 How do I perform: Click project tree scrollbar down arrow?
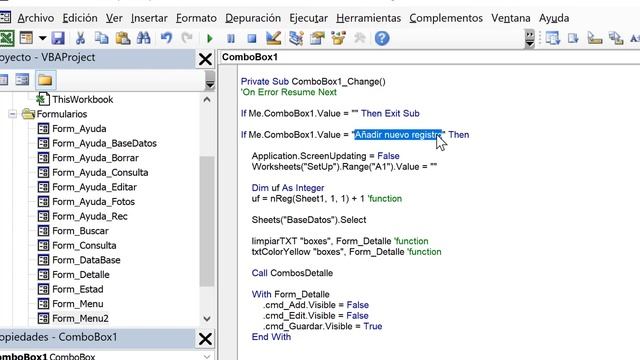pos(207,319)
